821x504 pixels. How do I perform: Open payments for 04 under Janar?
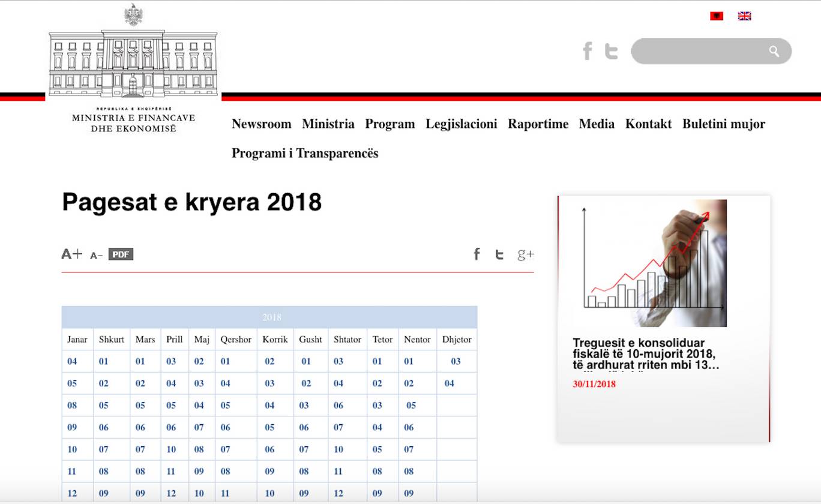pos(72,361)
